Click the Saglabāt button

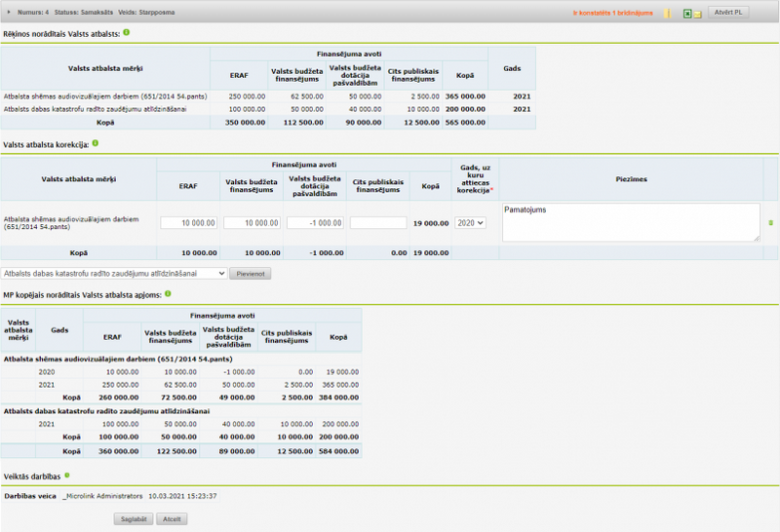click(134, 519)
